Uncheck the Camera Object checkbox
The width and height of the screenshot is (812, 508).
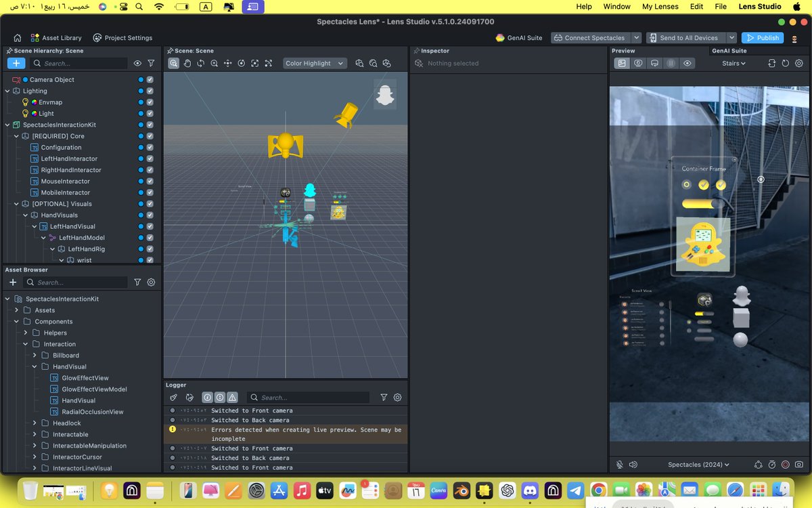(150, 79)
